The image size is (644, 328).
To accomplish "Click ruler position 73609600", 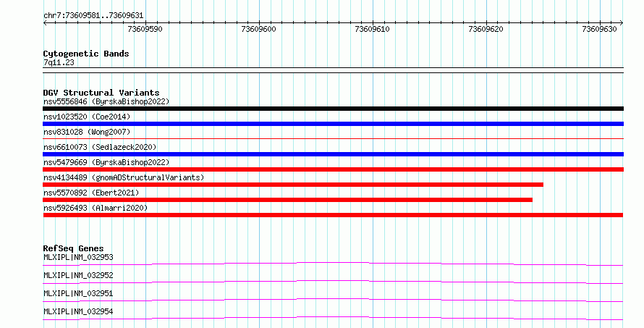I will coord(259,29).
